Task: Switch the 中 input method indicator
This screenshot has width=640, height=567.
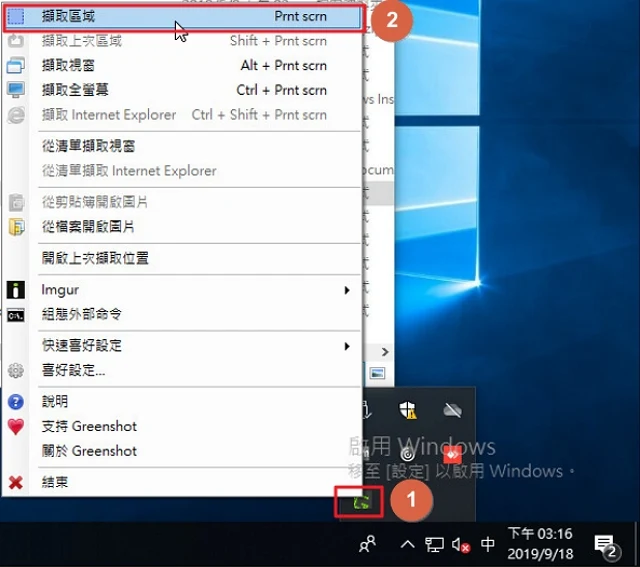Action: point(487,544)
